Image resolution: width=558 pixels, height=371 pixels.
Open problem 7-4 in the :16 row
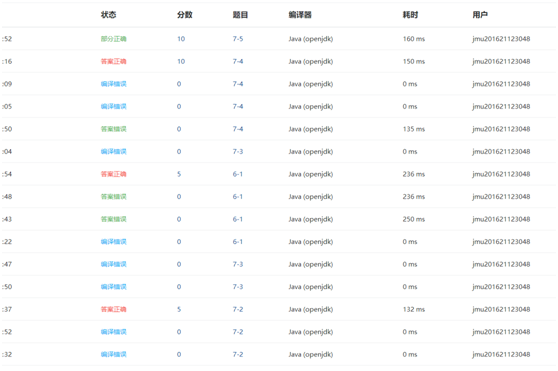(x=238, y=61)
